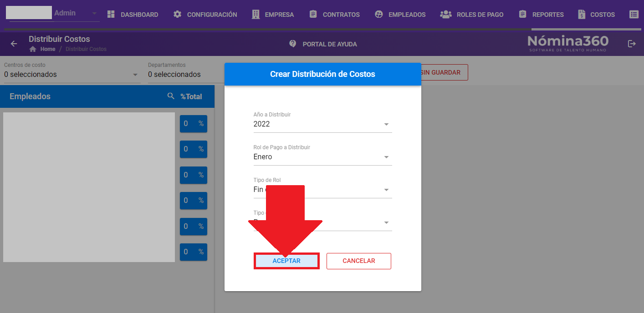The image size is (644, 313).
Task: Click the Distribuir Costos breadcrumb text
Action: coord(86,49)
